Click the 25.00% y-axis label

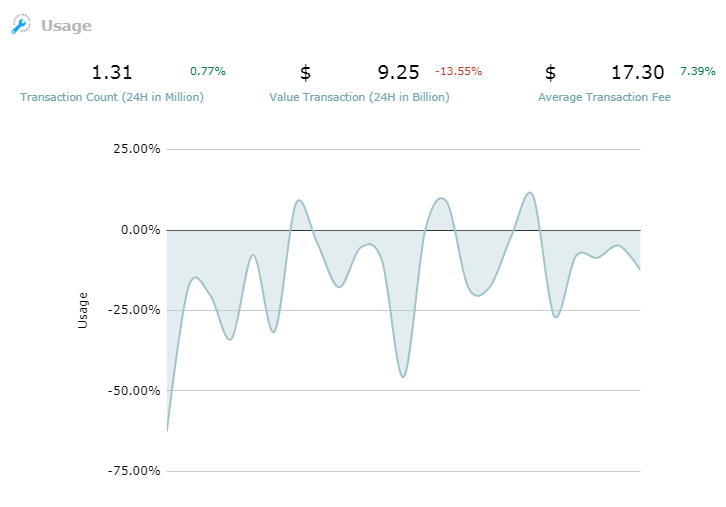(137, 149)
